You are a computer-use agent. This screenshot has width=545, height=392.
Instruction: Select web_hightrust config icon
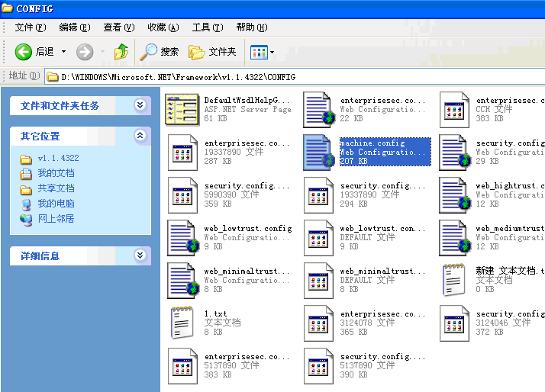click(x=455, y=195)
